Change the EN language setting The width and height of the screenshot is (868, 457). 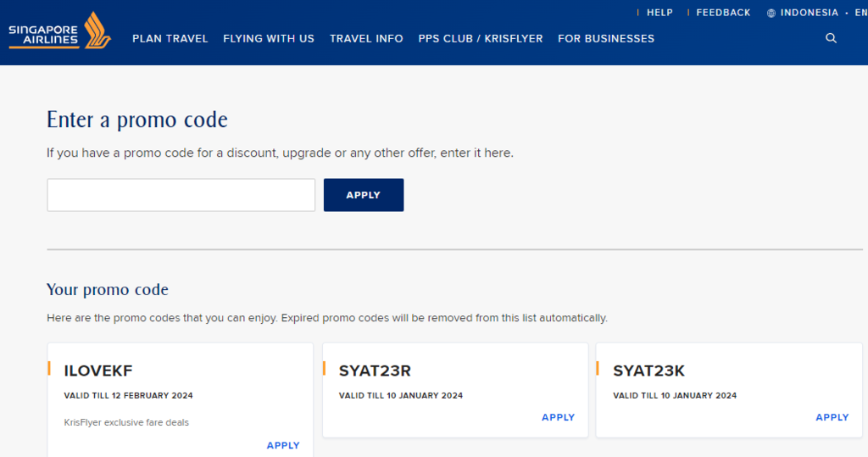coord(861,13)
